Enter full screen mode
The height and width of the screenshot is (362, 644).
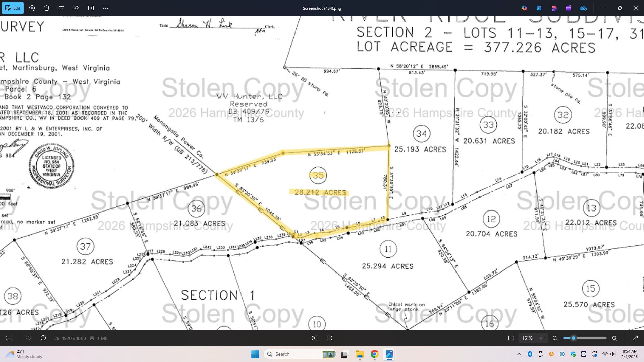coord(635,338)
